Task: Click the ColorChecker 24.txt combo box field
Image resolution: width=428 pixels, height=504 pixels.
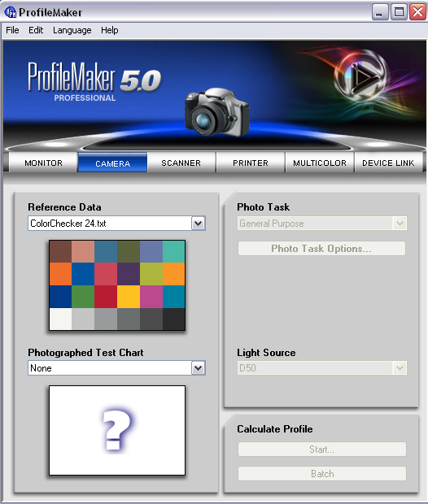Action: coord(116,224)
